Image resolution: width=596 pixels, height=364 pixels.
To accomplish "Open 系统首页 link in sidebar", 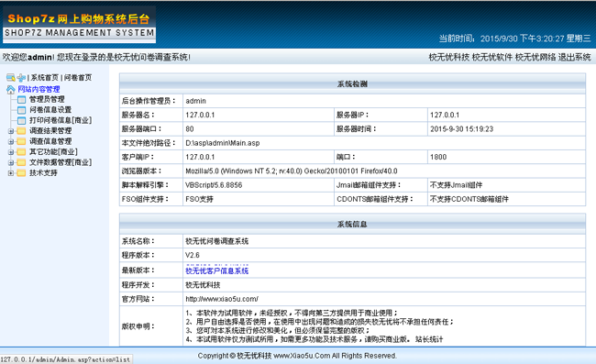I will click(x=45, y=78).
